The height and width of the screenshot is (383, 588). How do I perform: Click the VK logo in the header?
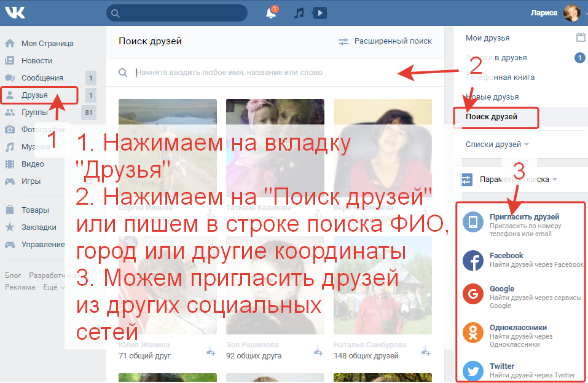tap(15, 13)
